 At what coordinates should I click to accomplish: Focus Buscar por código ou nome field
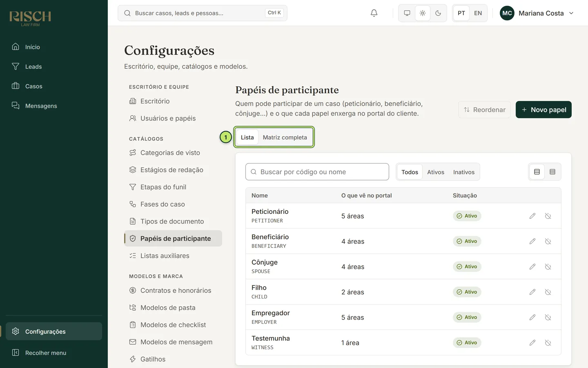(x=317, y=172)
